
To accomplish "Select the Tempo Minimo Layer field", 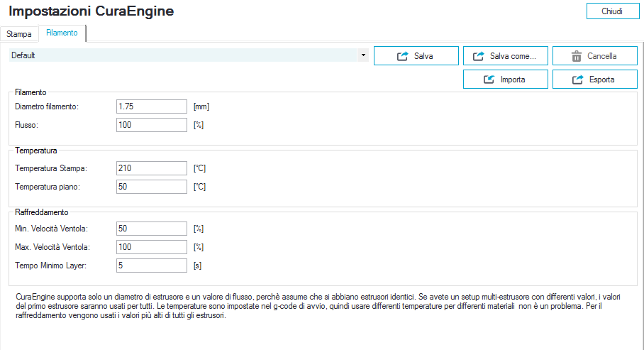I will click(151, 266).
